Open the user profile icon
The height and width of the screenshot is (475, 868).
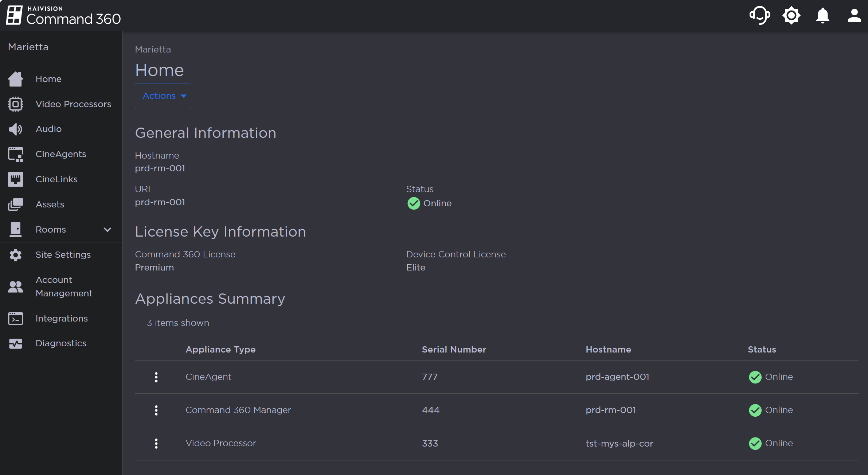pos(854,16)
